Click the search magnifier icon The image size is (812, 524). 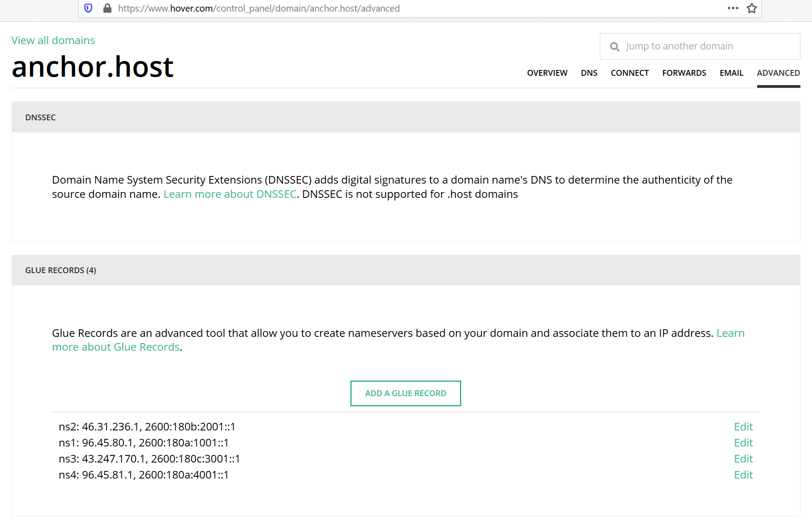[615, 46]
